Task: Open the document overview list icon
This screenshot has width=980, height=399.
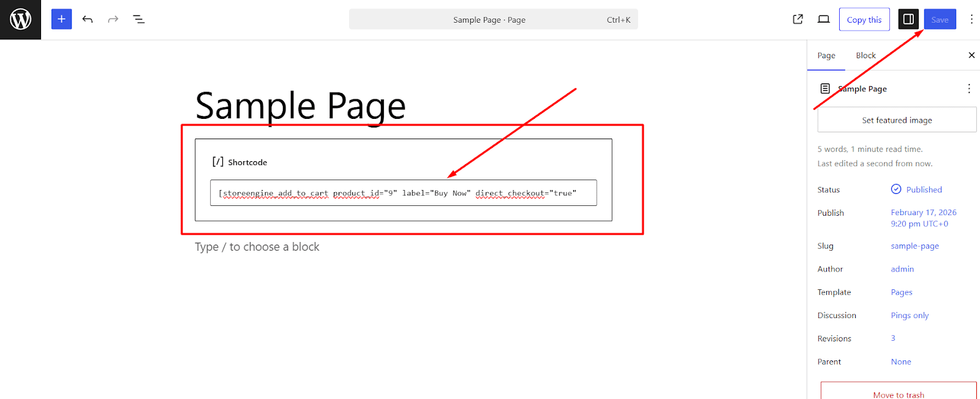Action: point(139,19)
